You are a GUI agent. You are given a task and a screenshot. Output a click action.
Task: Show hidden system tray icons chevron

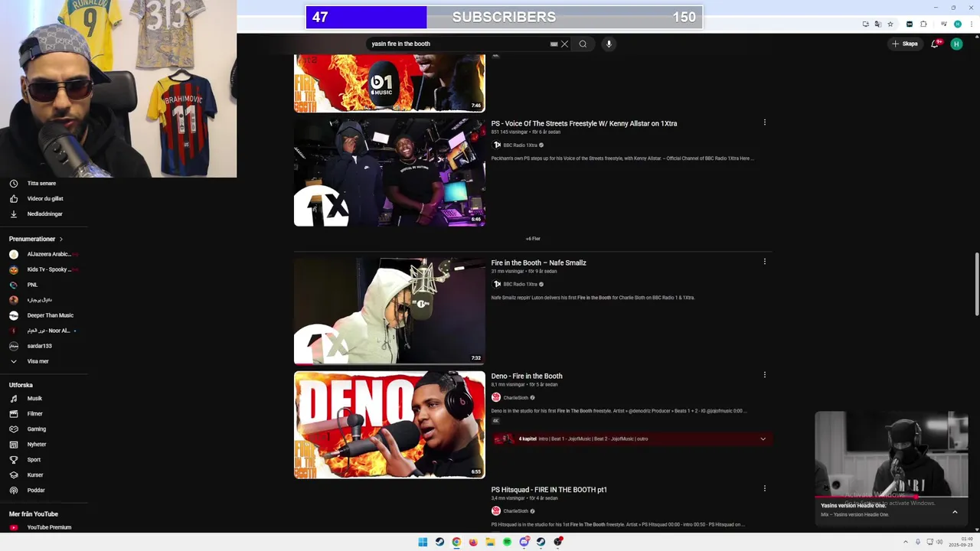tap(906, 542)
